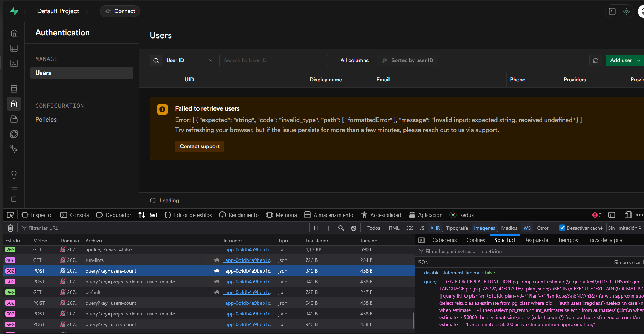Click the refresh users icon button
Image resolution: width=644 pixels, height=334 pixels.
pos(596,61)
